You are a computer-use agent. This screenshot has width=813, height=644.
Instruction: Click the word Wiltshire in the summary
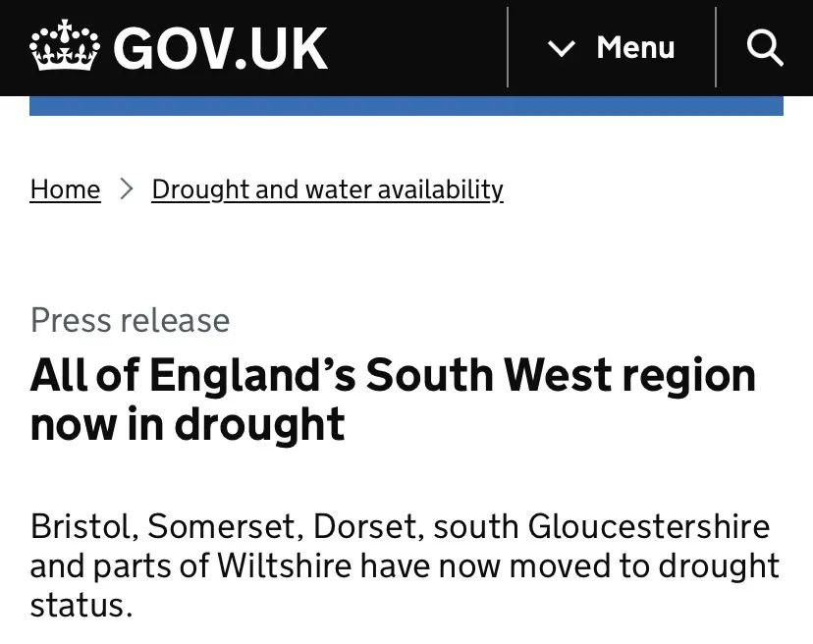(285, 565)
